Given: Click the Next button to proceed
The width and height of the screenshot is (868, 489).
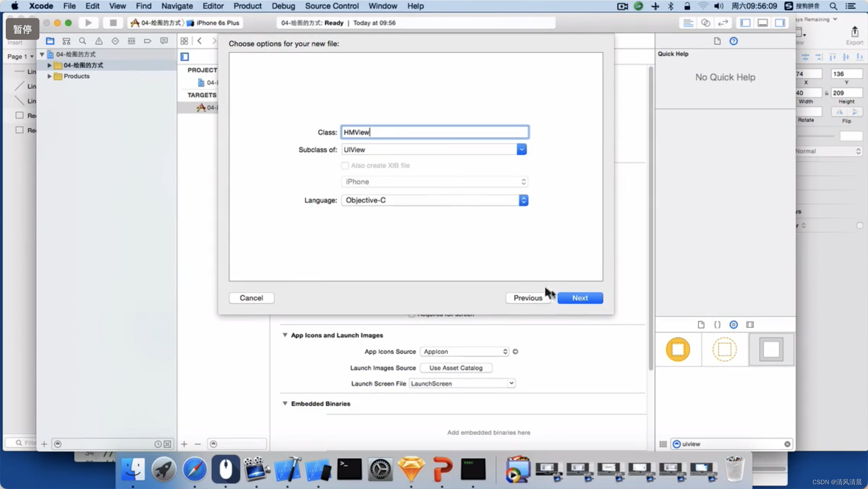Looking at the screenshot, I should coord(579,298).
